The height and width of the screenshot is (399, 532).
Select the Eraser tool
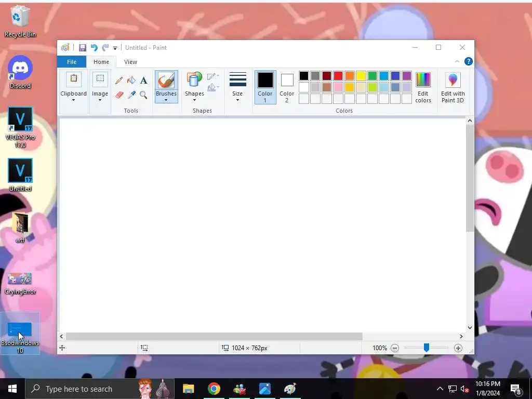coord(119,95)
